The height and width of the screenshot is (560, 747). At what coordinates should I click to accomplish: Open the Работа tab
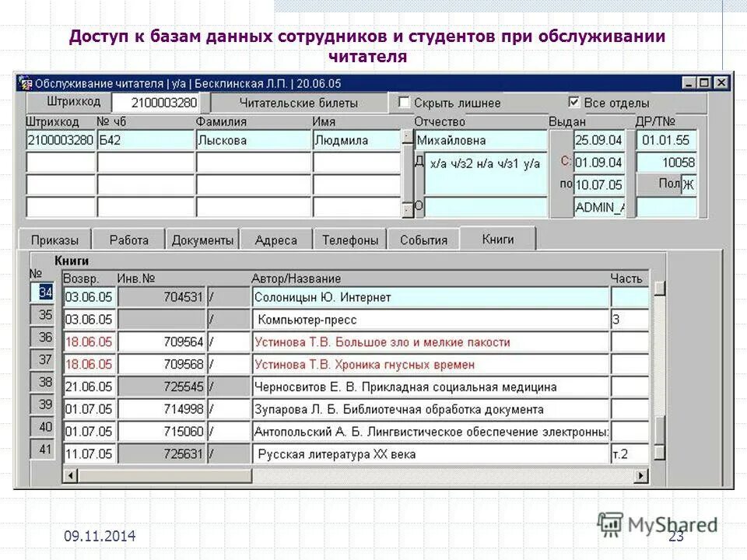click(131, 240)
